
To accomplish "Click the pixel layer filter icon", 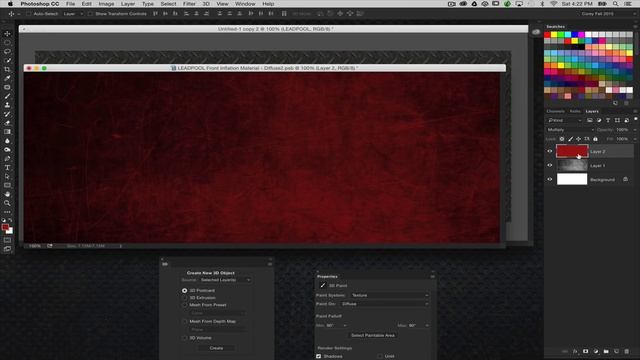I will tap(590, 120).
